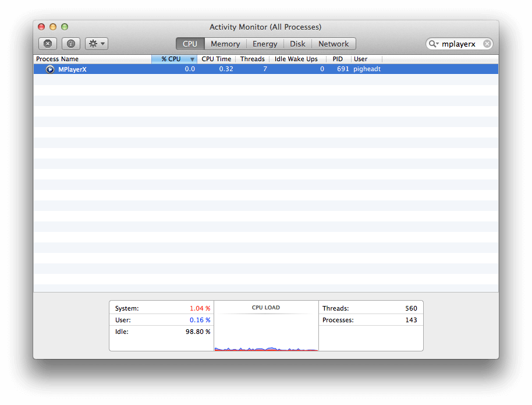Switch to the Disk tab
Image resolution: width=532 pixels, height=405 pixels.
tap(297, 44)
